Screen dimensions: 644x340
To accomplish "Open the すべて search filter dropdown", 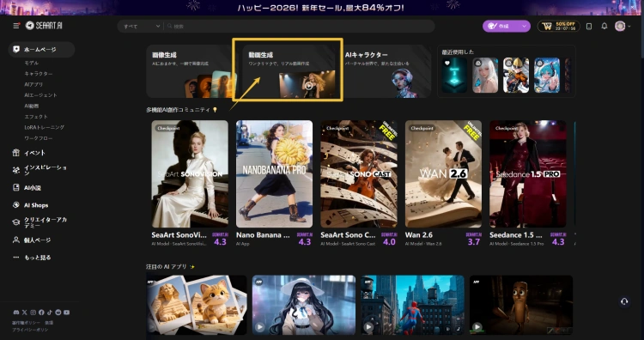I will click(x=141, y=27).
